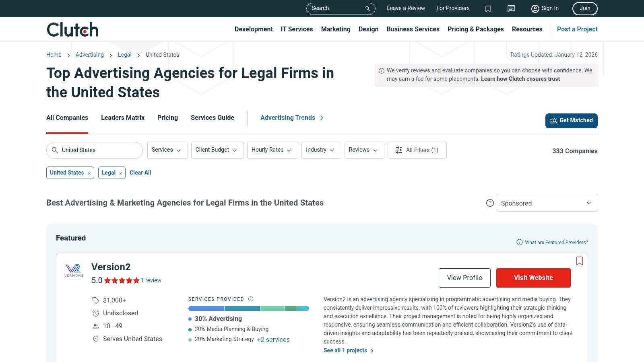Screen dimensions: 644x362
Task: Click the Services Provided info icon
Action: (251, 299)
